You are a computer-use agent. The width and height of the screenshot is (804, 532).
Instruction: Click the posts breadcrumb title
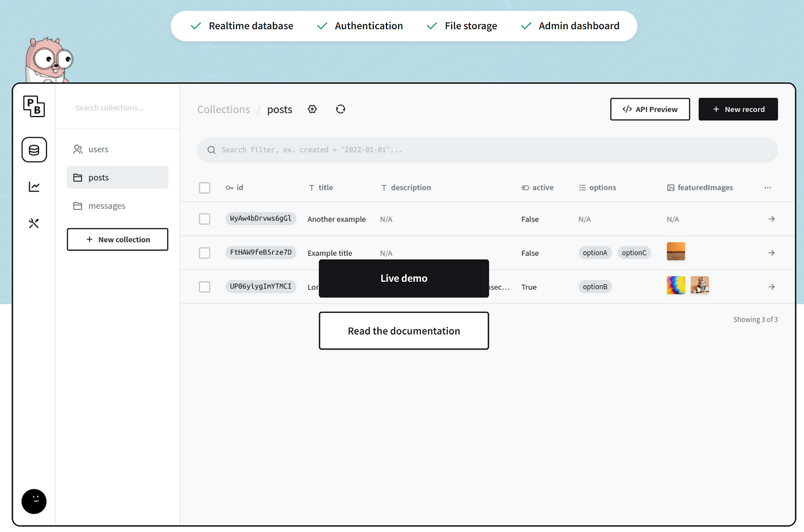pyautogui.click(x=280, y=110)
